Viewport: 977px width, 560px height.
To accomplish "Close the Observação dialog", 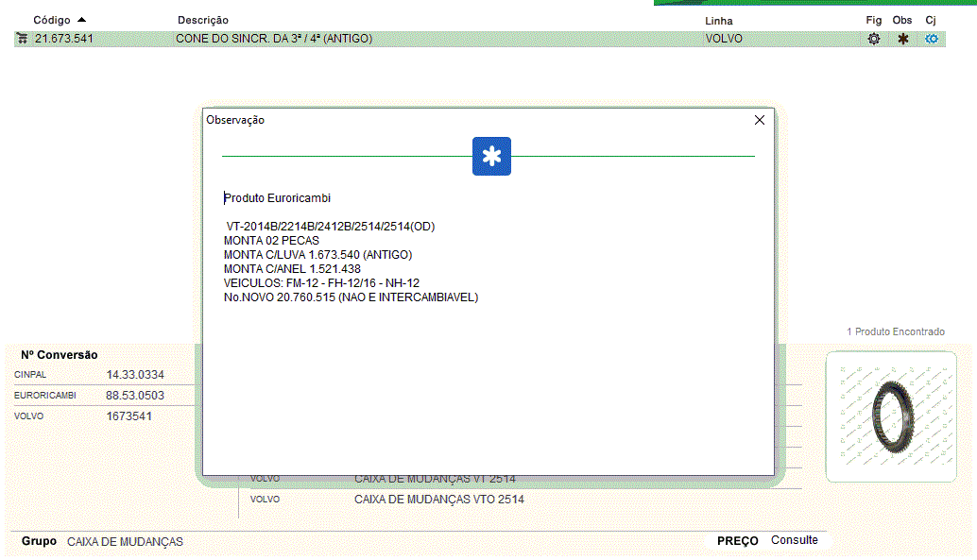I will [760, 120].
